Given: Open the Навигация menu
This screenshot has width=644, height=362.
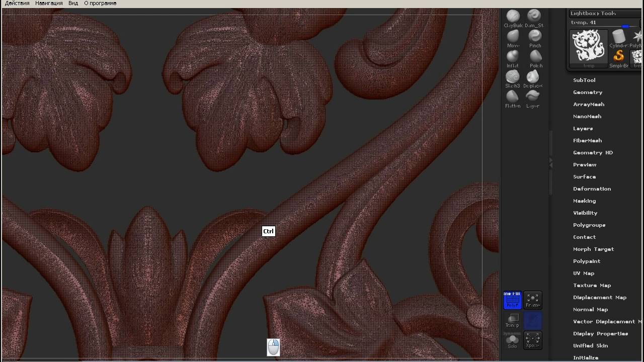Looking at the screenshot, I should click(49, 3).
